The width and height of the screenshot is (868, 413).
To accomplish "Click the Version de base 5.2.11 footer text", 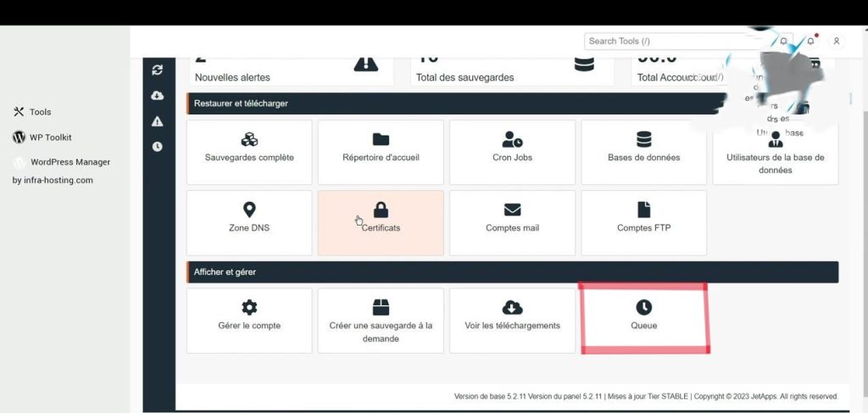I will 490,396.
